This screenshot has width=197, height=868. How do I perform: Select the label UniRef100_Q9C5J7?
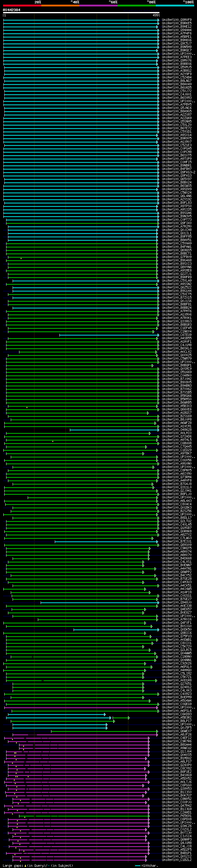(x=177, y=44)
